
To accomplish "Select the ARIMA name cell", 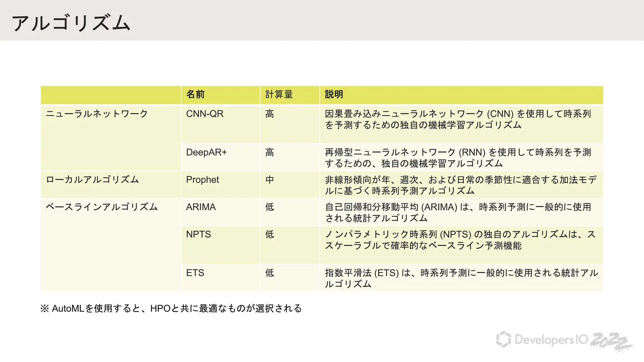I will (201, 207).
